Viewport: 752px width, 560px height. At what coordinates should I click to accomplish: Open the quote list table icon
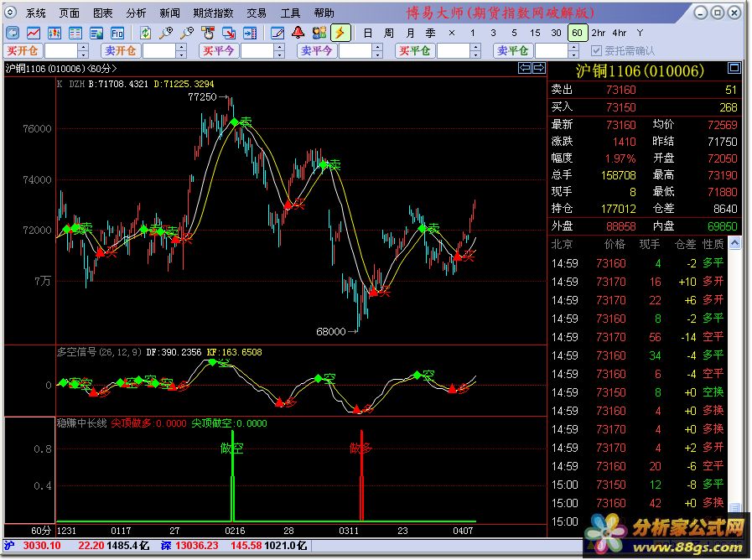75,33
